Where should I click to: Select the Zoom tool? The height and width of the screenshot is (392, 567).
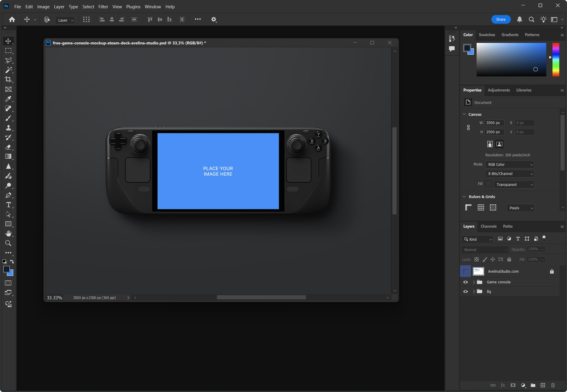click(x=8, y=243)
